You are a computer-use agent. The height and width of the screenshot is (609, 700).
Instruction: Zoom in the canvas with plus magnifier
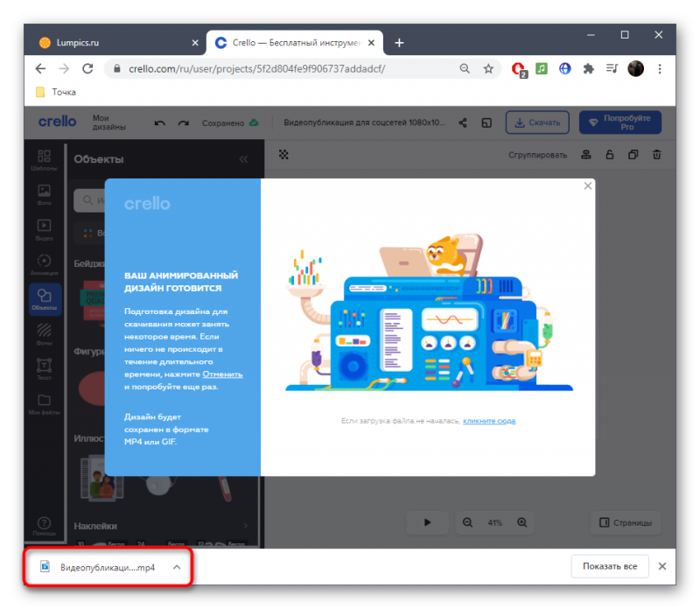pos(521,522)
